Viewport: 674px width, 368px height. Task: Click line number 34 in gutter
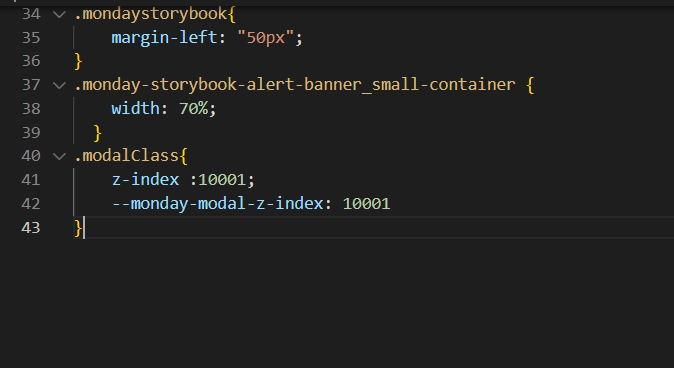[x=31, y=14]
